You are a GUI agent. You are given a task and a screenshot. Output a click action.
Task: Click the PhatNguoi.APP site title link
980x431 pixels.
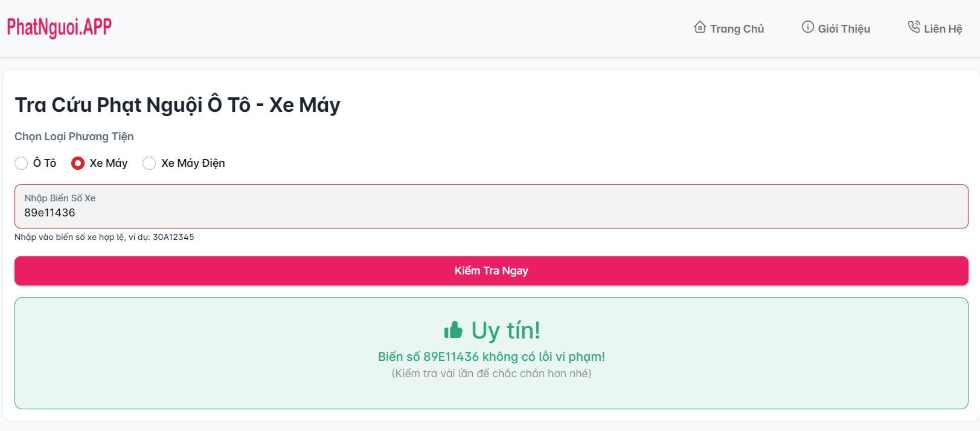click(59, 27)
